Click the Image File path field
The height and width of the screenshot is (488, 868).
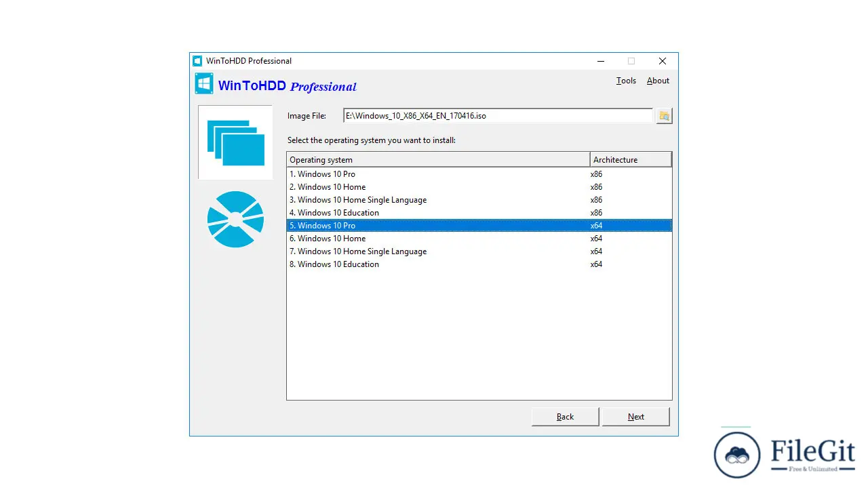click(498, 116)
